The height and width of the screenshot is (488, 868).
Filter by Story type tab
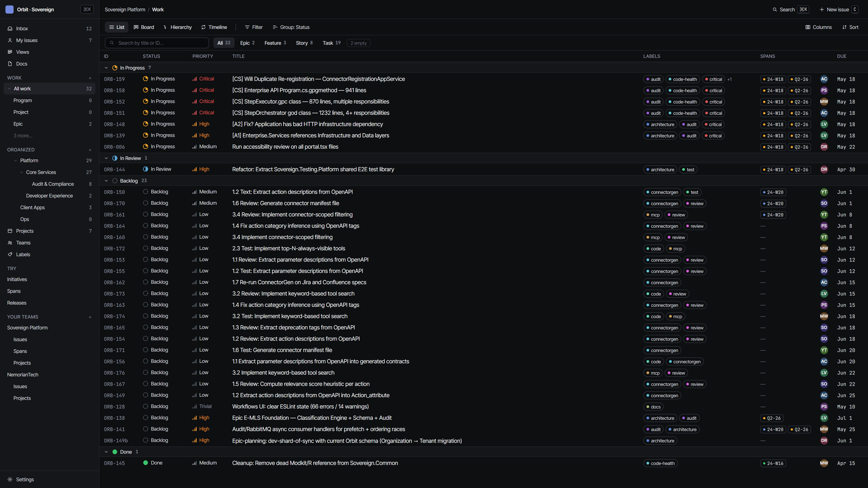(x=304, y=43)
